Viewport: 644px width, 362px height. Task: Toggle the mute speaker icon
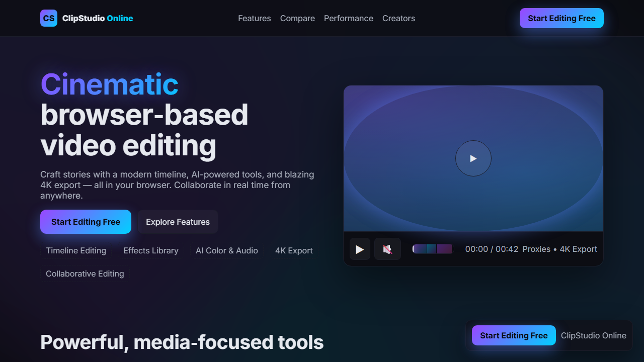click(387, 249)
